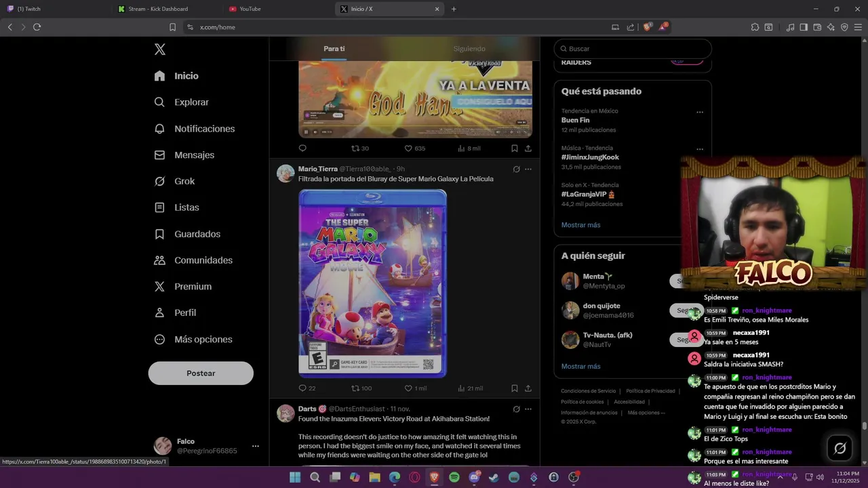Open Falco account switcher menu
The height and width of the screenshot is (488, 868).
coord(207,446)
